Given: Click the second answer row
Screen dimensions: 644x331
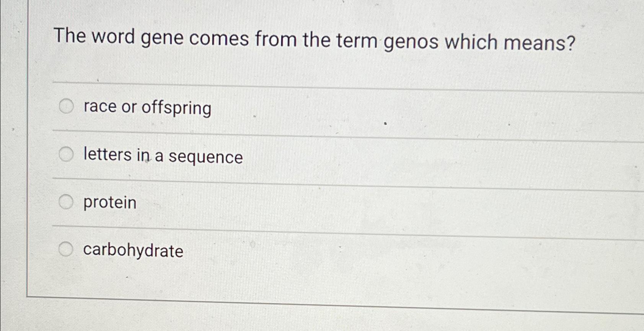Looking at the screenshot, I should (x=268, y=155).
